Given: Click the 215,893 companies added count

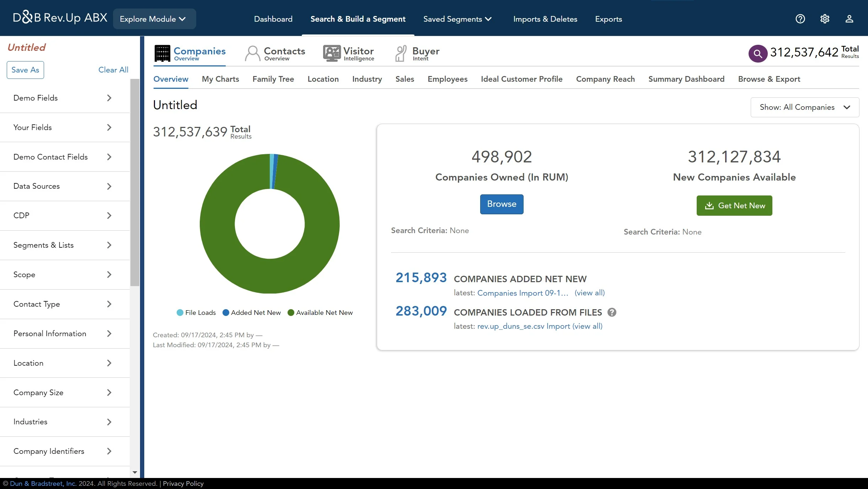Looking at the screenshot, I should point(421,278).
